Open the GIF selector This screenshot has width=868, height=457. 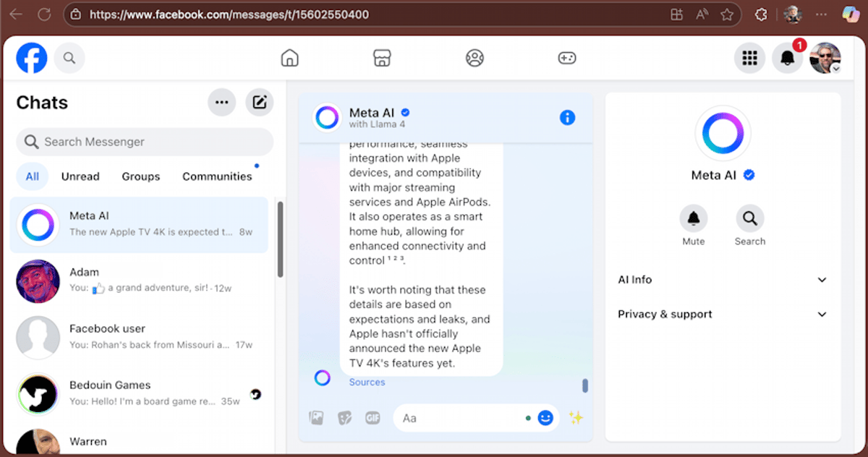(x=373, y=418)
